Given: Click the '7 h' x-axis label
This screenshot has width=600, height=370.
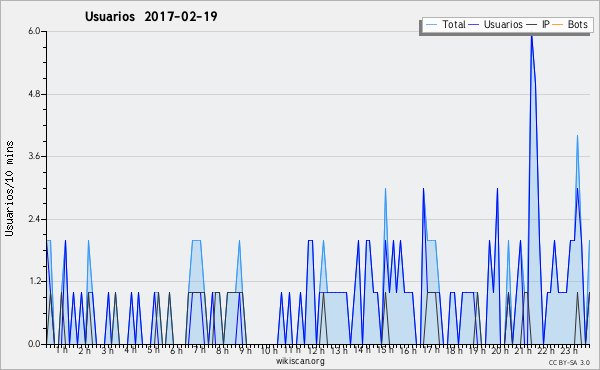Looking at the screenshot, I should pyautogui.click(x=199, y=350).
